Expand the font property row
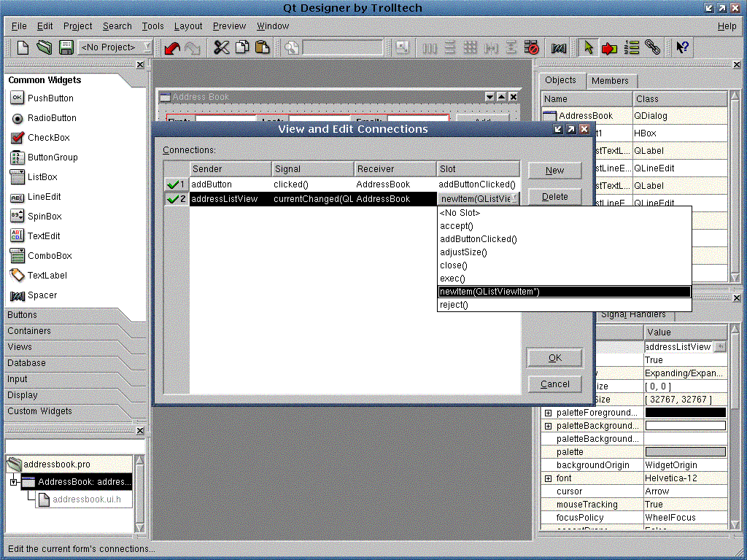747x560 pixels. [x=548, y=478]
